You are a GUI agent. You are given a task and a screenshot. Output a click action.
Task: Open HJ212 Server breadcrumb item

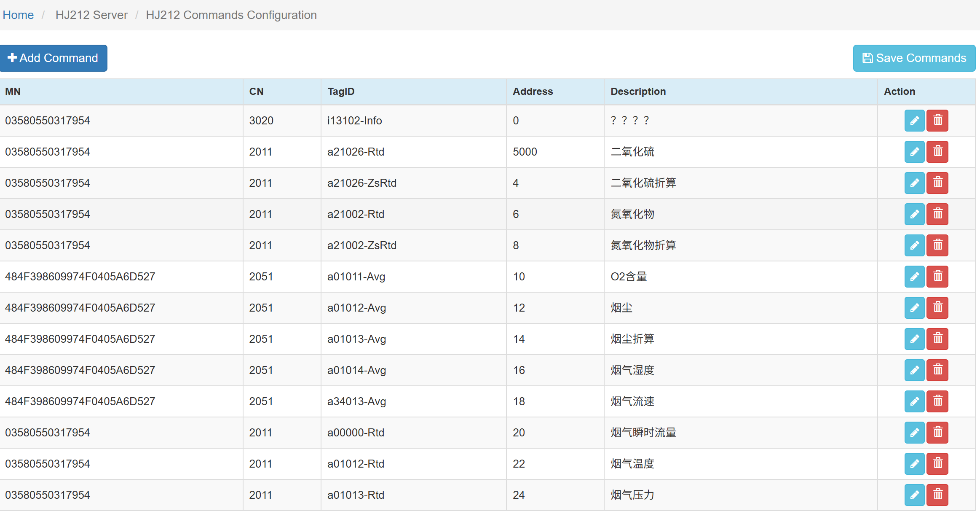pos(91,15)
